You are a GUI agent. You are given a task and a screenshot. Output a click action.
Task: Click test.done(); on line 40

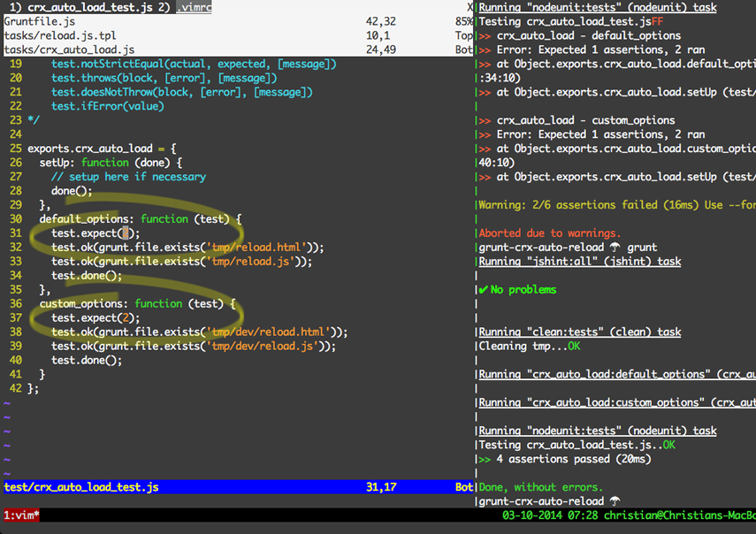(x=87, y=360)
